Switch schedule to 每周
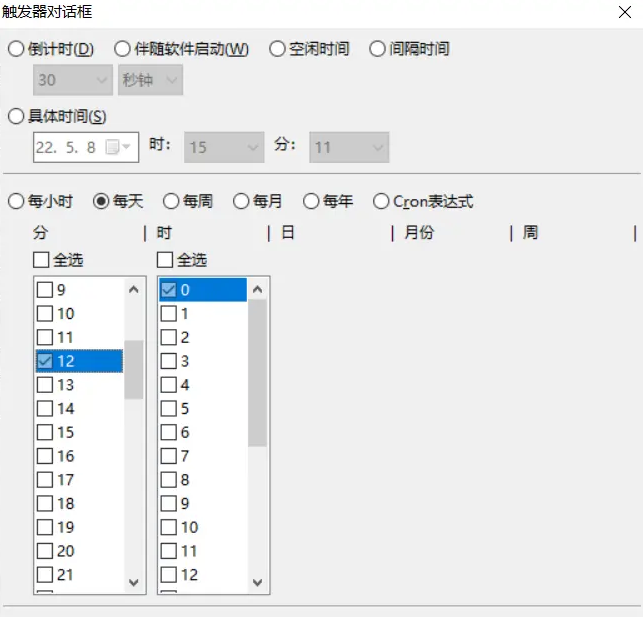 tap(171, 201)
